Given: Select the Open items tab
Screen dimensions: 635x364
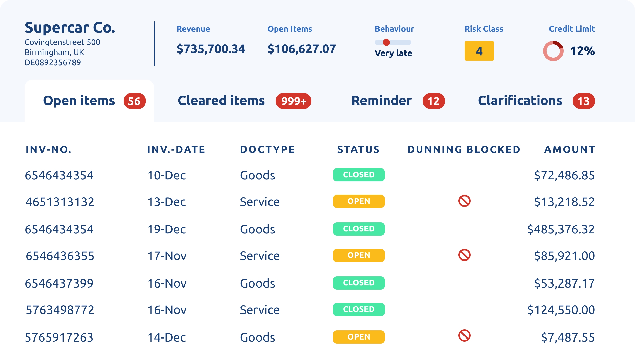Looking at the screenshot, I should [x=79, y=101].
